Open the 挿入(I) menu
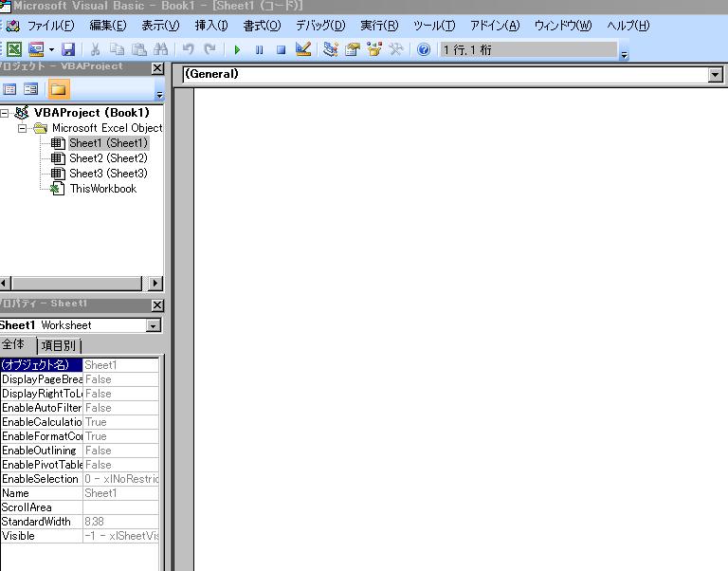Image resolution: width=728 pixels, height=571 pixels. coord(211,26)
